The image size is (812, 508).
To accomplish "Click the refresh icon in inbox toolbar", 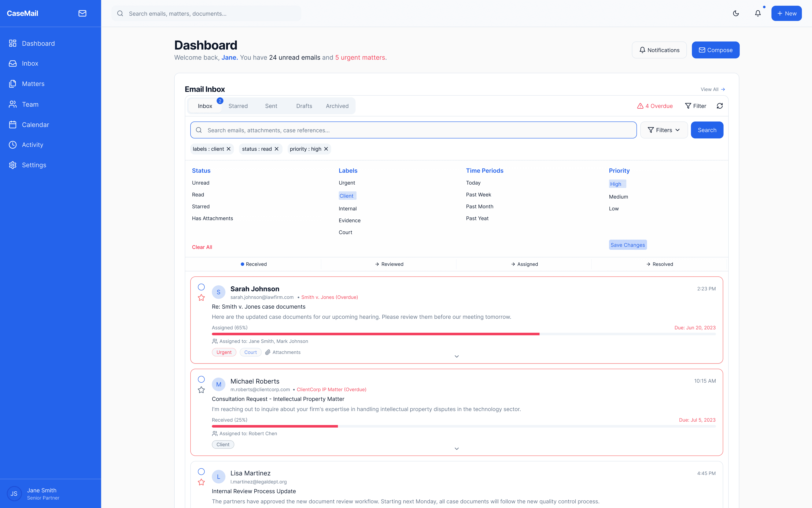I will (720, 106).
